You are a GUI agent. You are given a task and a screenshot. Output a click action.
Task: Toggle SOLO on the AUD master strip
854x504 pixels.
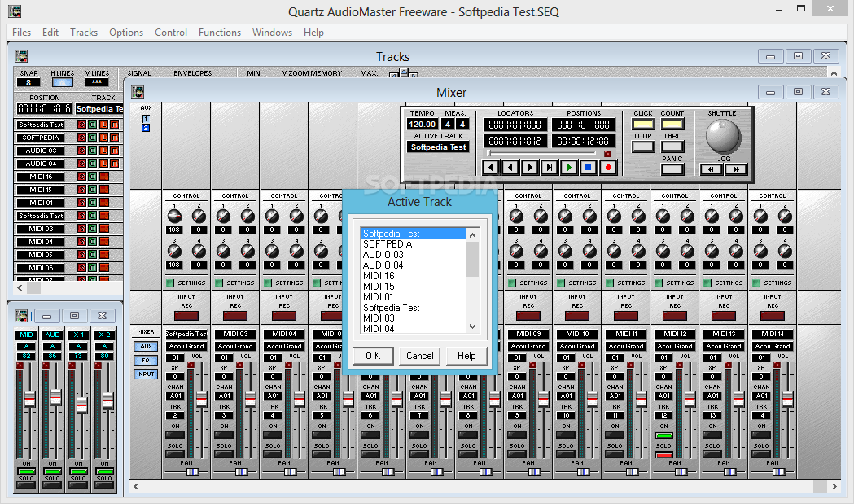click(x=52, y=485)
